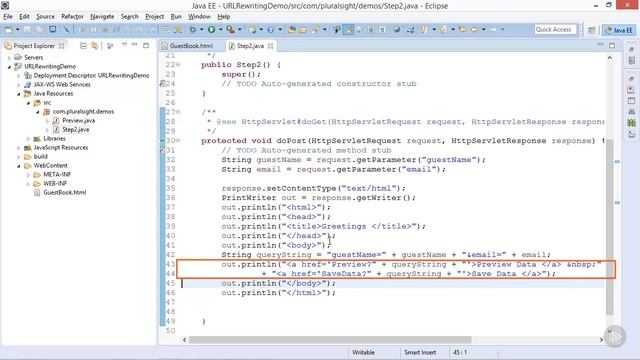This screenshot has height=360, width=640.
Task: Click the Run Last Tool external tools icon
Action: tap(231, 29)
